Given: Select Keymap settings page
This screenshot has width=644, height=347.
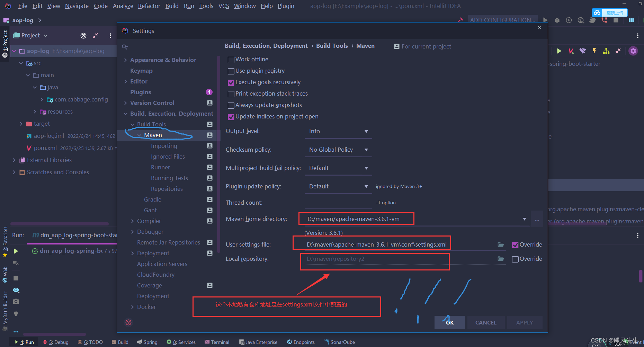Looking at the screenshot, I should (x=141, y=71).
